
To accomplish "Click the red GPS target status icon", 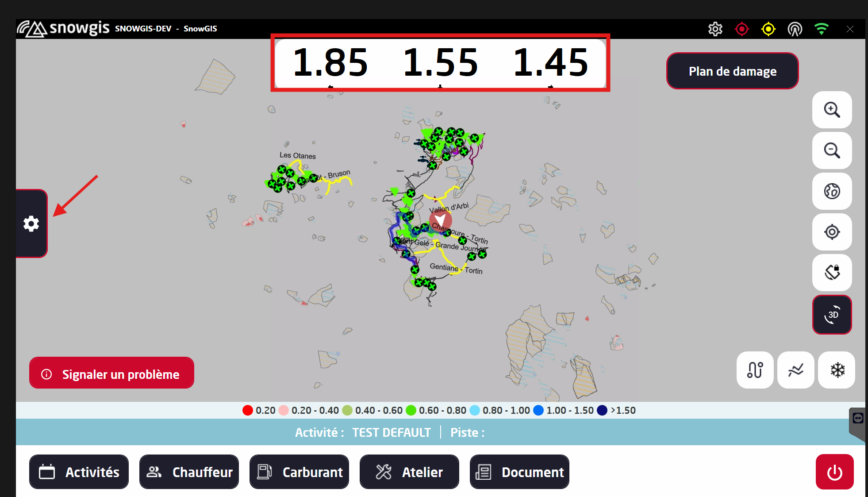I will pyautogui.click(x=741, y=29).
